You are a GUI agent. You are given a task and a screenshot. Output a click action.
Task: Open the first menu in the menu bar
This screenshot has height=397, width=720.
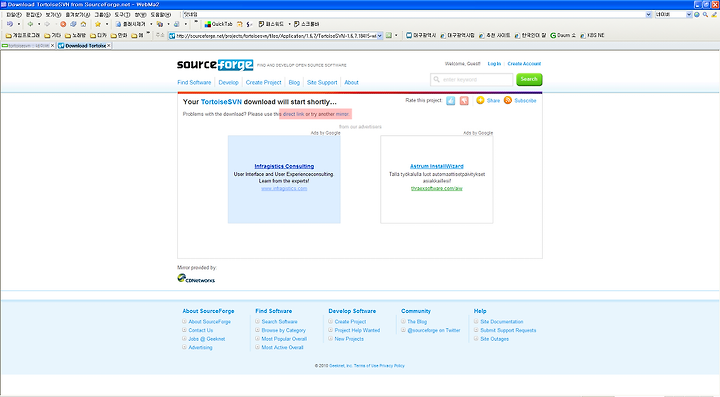pyautogui.click(x=13, y=15)
